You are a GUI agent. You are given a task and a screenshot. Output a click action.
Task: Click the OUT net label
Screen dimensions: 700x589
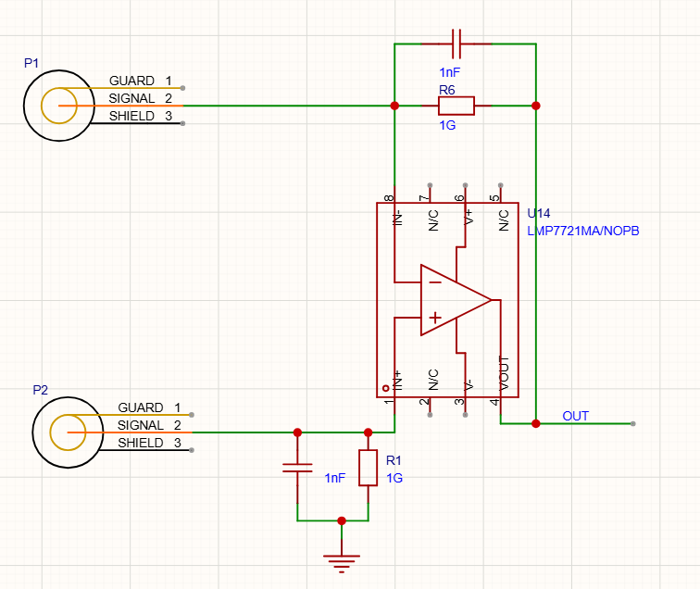tap(575, 416)
